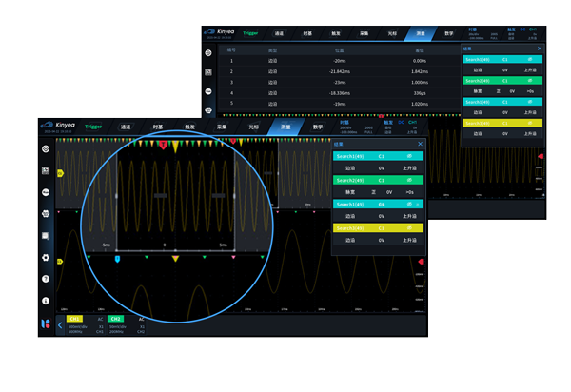Open the Search3(49) entry in the back results panel
The height and width of the screenshot is (392, 571).
[x=502, y=123]
